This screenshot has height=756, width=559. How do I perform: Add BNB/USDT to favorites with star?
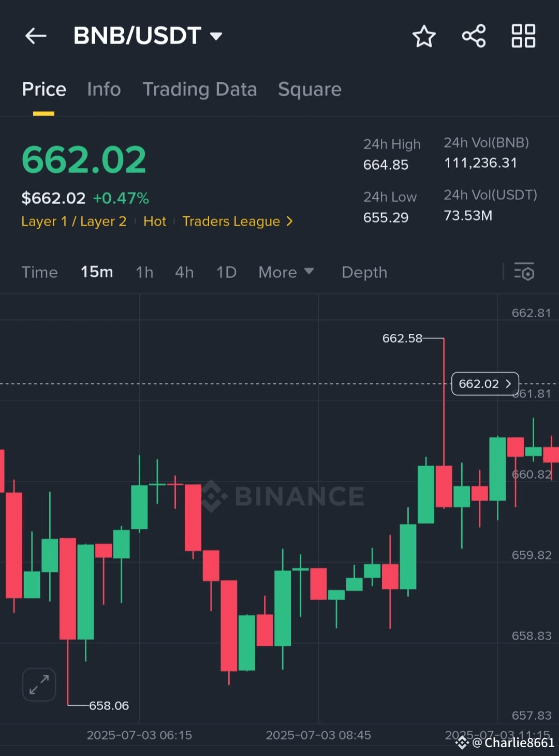click(424, 36)
